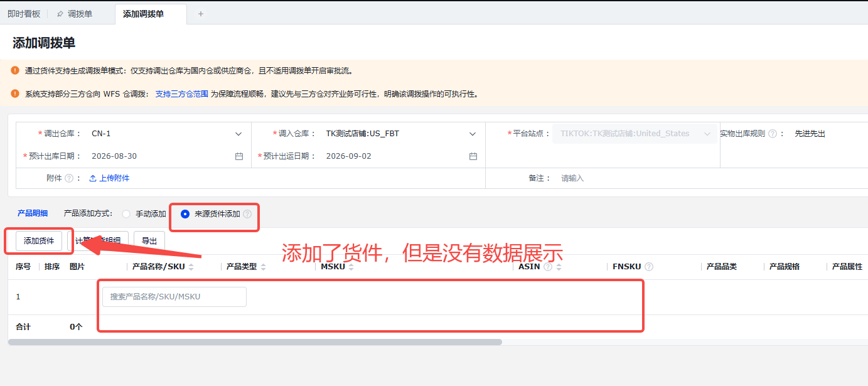
Task: Click the 预计出运日期 field showing 2026-09-02
Action: click(x=400, y=156)
